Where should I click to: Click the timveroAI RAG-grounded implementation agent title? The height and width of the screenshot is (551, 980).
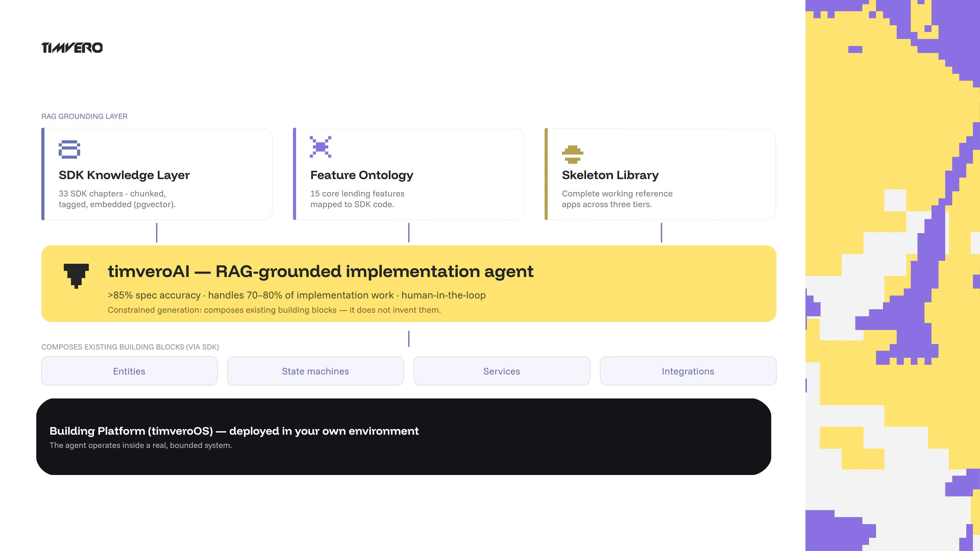(x=320, y=271)
